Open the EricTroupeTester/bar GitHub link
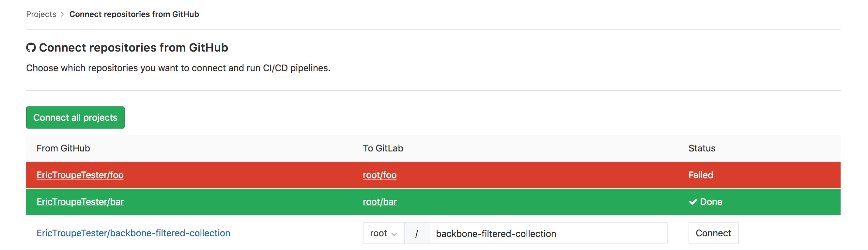868x250 pixels. [x=80, y=202]
